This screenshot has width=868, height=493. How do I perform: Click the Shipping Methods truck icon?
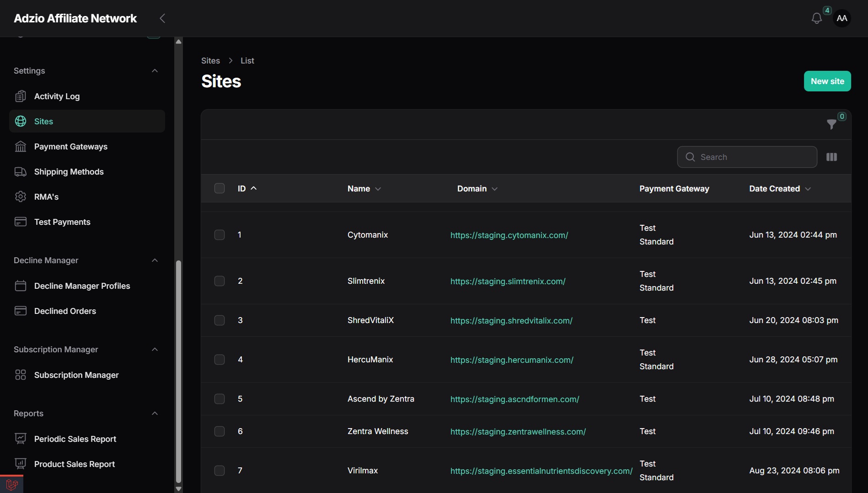(x=21, y=172)
